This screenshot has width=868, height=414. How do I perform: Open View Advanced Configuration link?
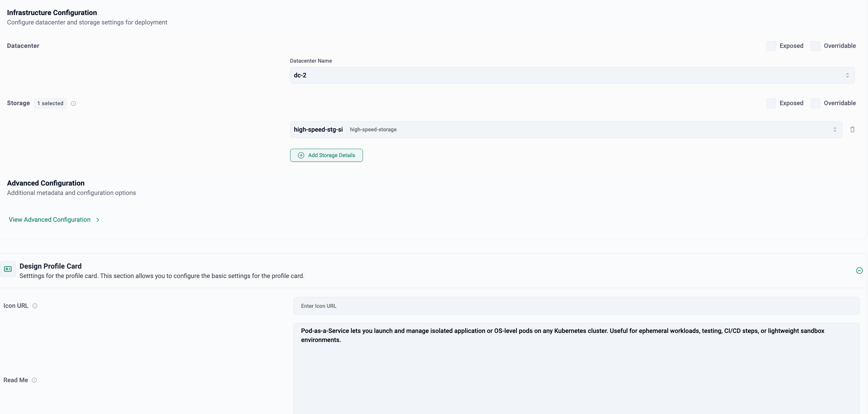(x=50, y=220)
